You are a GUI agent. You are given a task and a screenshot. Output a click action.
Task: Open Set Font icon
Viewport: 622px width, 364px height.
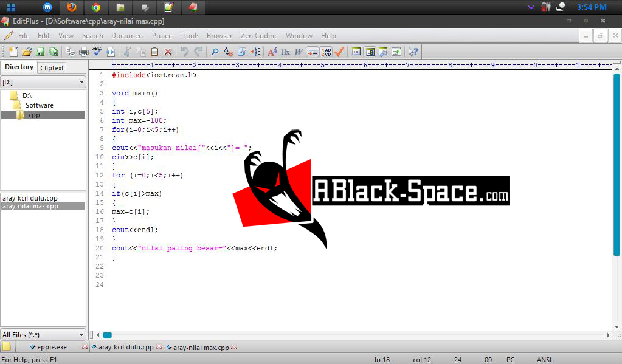click(272, 52)
